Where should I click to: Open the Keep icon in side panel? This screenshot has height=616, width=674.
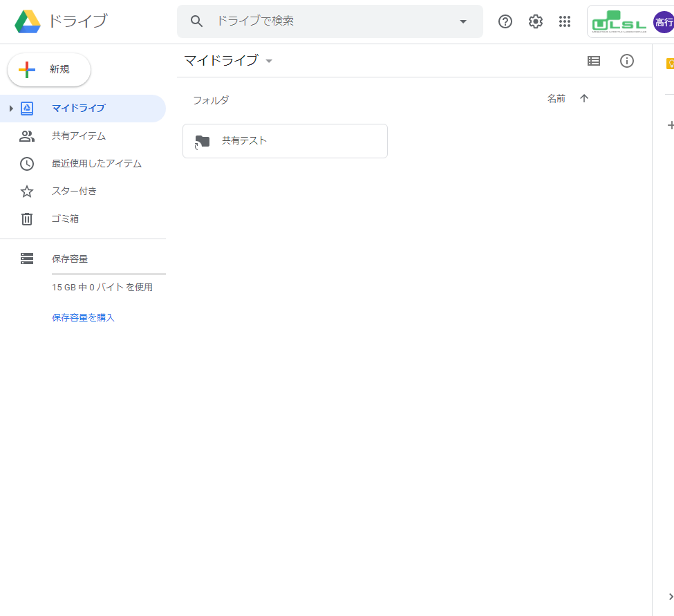(x=670, y=64)
